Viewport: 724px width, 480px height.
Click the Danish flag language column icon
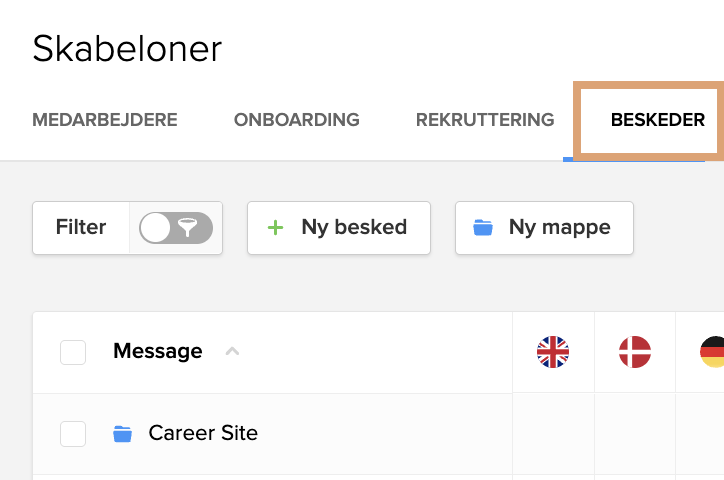click(x=635, y=352)
